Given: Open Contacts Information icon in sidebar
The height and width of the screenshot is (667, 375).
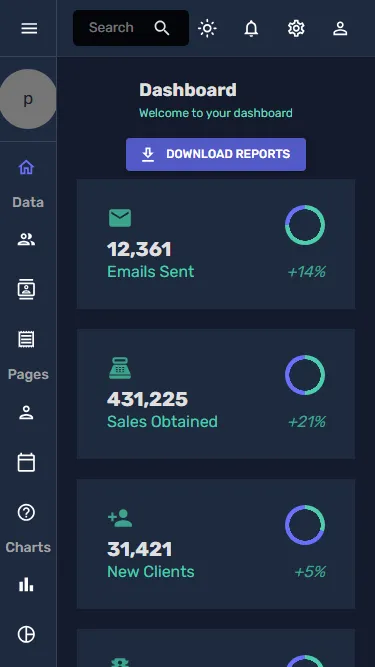Looking at the screenshot, I should point(26,289).
